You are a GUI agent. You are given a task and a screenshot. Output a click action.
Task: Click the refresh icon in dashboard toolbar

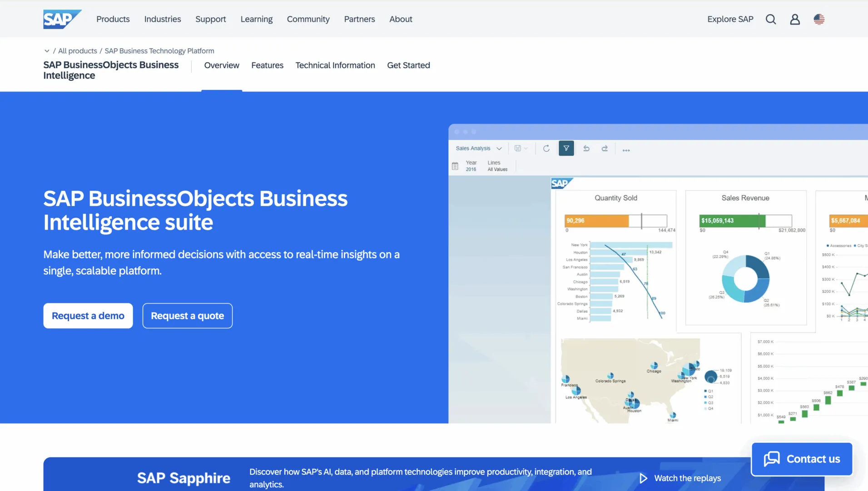[x=546, y=148]
